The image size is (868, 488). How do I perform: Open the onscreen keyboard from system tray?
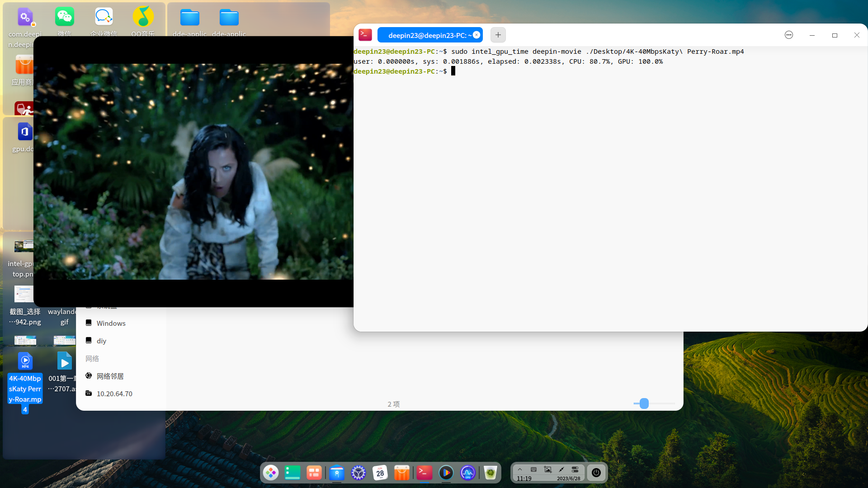coord(533,469)
